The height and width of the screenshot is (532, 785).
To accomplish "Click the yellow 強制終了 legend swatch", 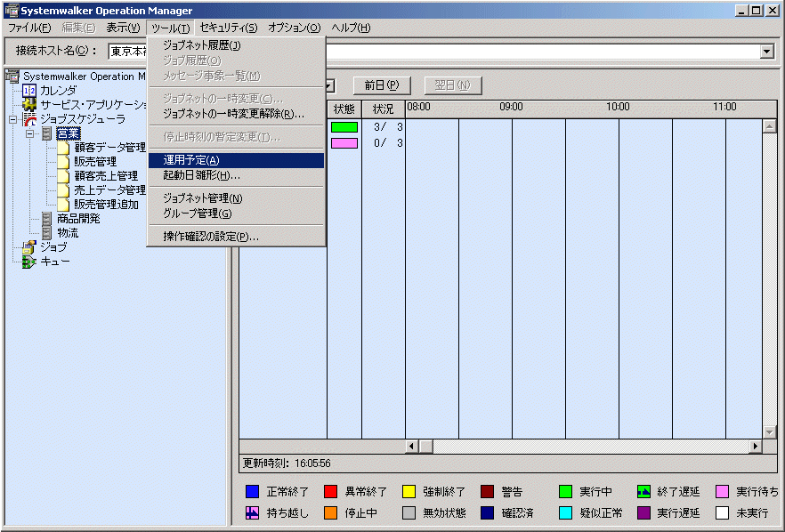I will [409, 491].
